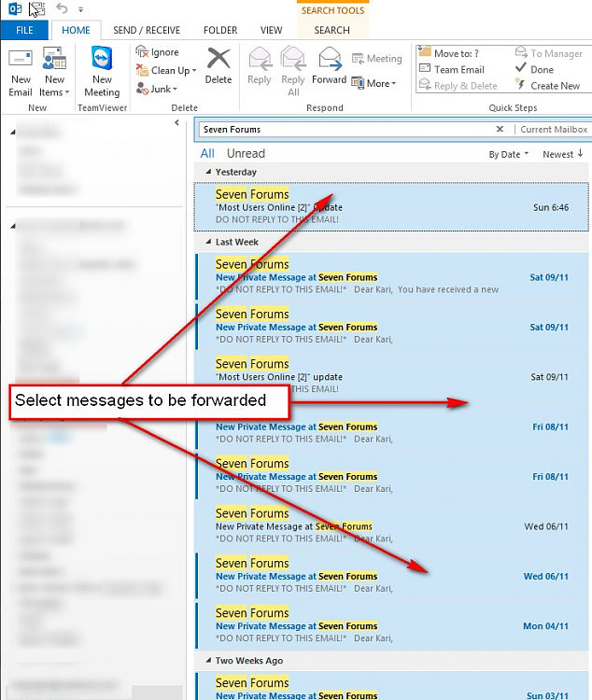Collapse the Two Weeks Ago group
The width and height of the screenshot is (592, 700).
tap(208, 660)
